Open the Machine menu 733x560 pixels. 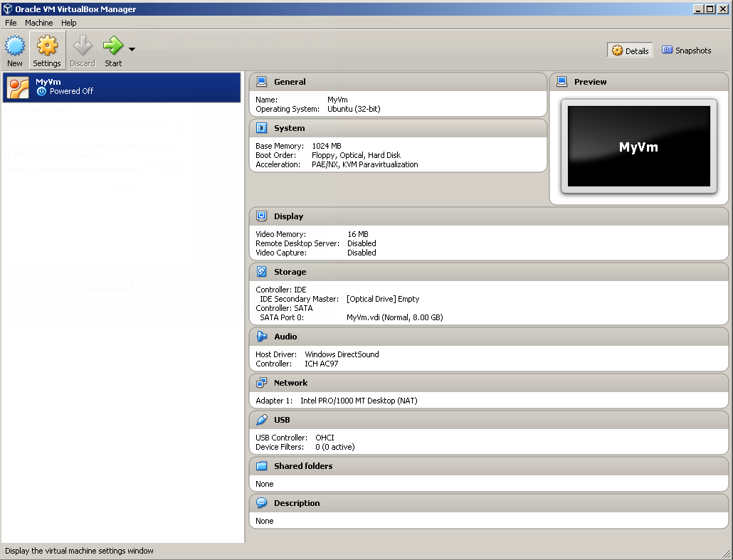[x=39, y=23]
